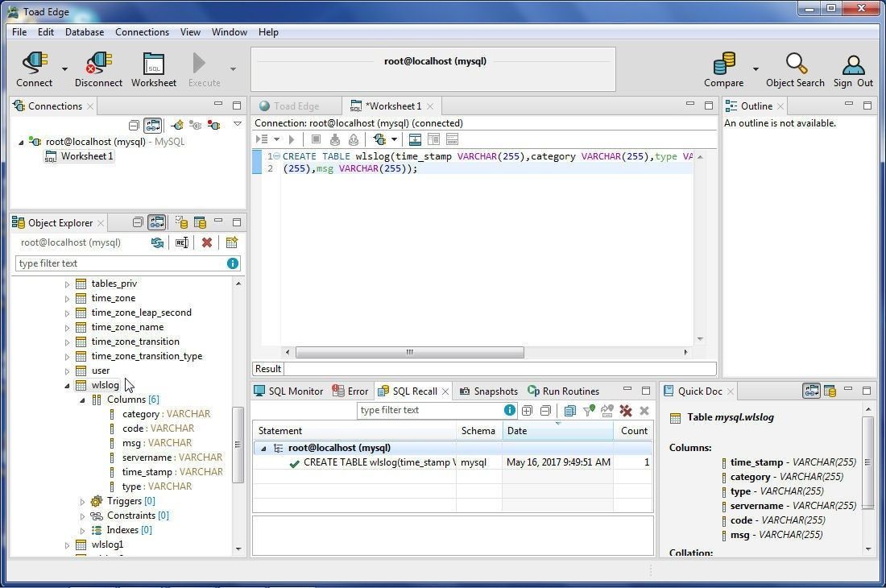This screenshot has height=588, width=886.
Task: Expand the time_zone_name table node
Action: point(67,328)
